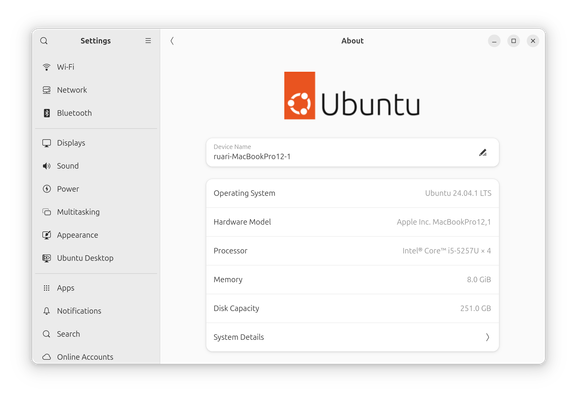Click the Memory label
Image resolution: width=577 pixels, height=399 pixels.
(x=228, y=280)
